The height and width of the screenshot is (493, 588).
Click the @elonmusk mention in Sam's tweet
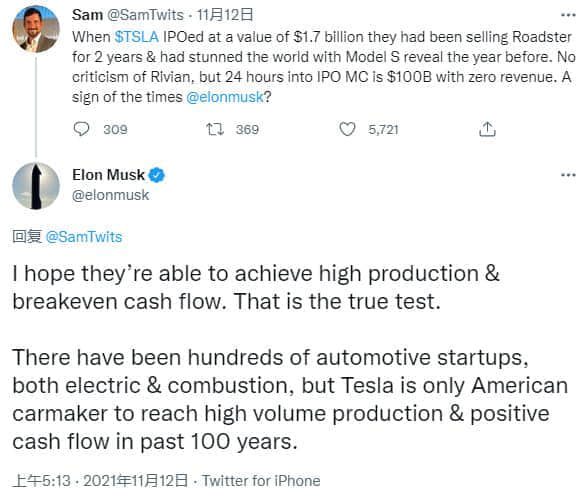click(225, 97)
